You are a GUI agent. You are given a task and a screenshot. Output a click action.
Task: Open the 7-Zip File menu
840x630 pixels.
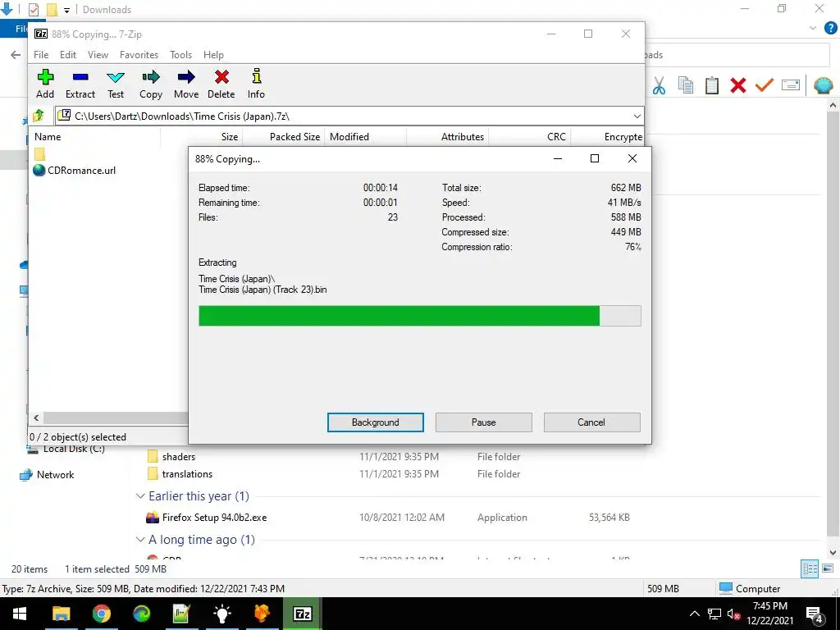[41, 55]
